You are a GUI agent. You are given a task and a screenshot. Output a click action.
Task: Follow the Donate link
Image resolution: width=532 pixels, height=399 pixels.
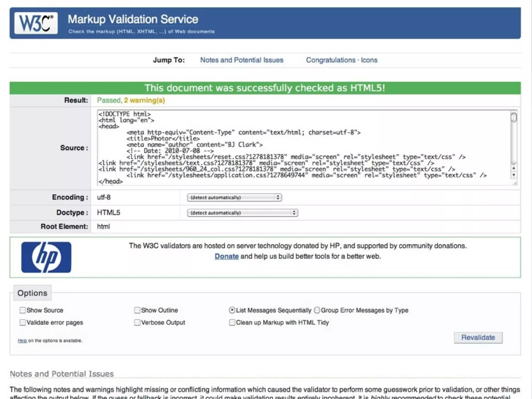pos(227,256)
